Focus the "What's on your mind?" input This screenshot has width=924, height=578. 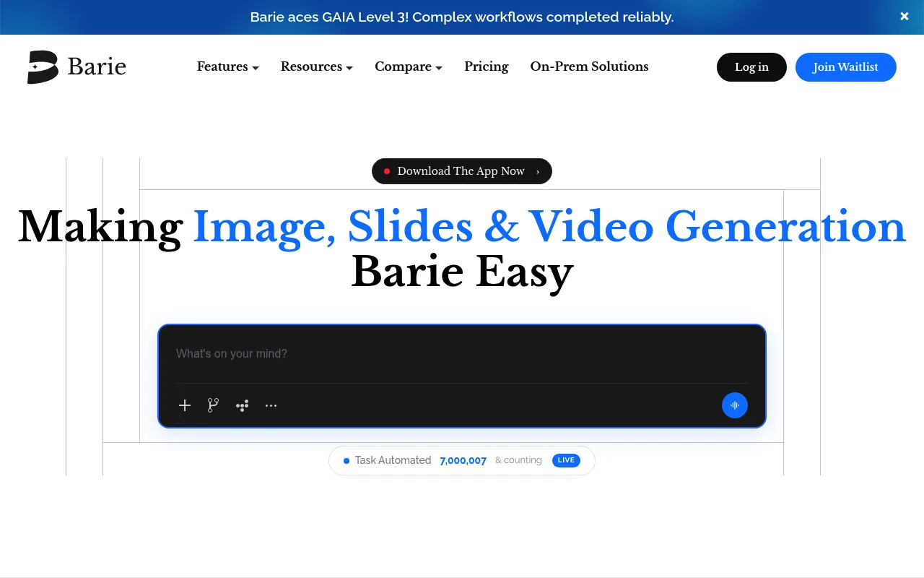462,353
